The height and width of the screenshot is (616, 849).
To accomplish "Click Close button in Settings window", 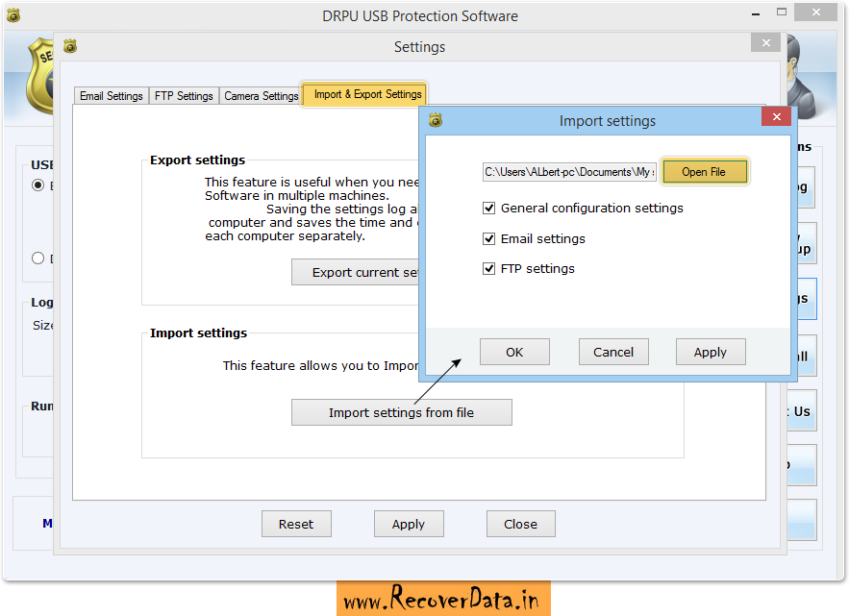I will tap(521, 524).
